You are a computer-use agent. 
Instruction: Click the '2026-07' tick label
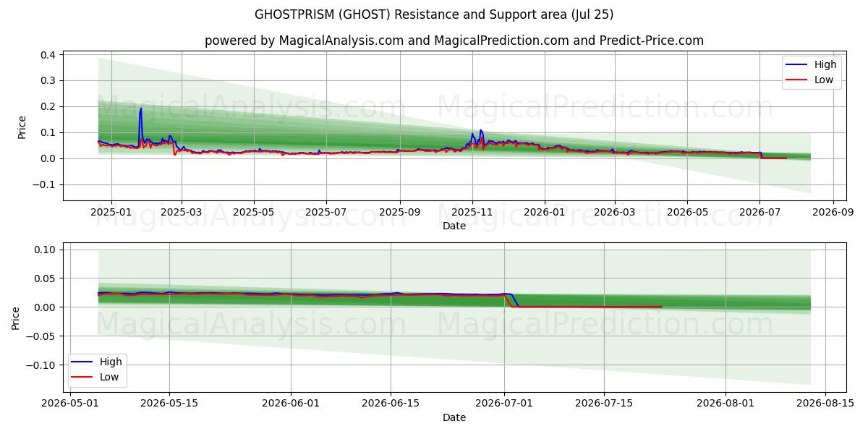(759, 213)
